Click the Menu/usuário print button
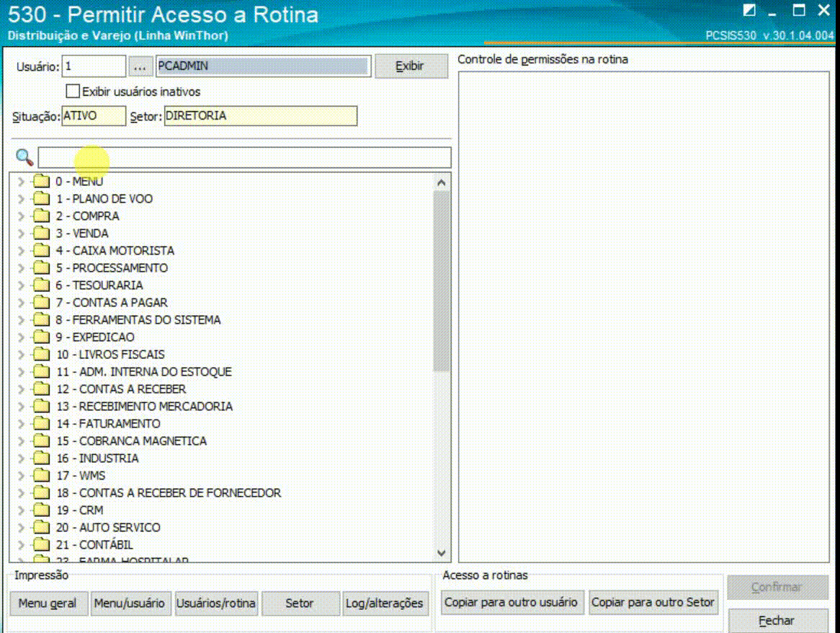The image size is (840, 633). pos(130,603)
